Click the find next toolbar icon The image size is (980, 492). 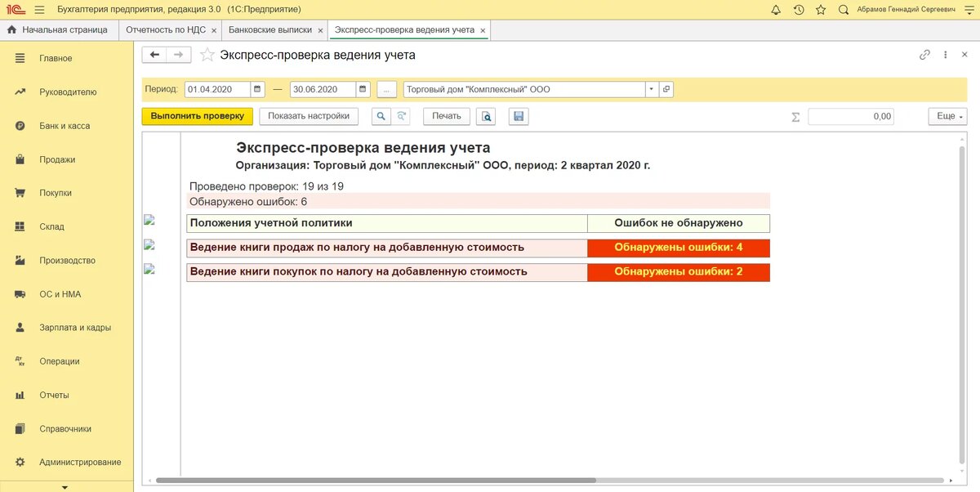[x=401, y=116]
